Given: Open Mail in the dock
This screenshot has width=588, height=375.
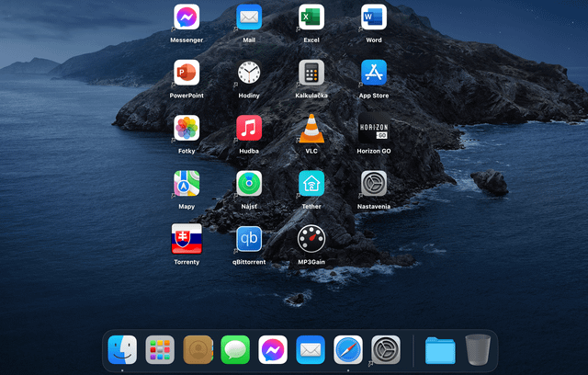Looking at the screenshot, I should (x=311, y=349).
